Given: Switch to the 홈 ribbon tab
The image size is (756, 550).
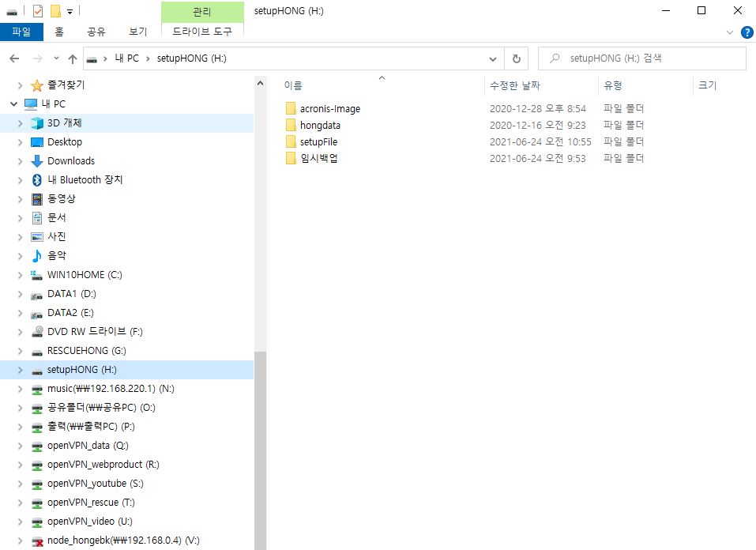Looking at the screenshot, I should click(x=58, y=32).
